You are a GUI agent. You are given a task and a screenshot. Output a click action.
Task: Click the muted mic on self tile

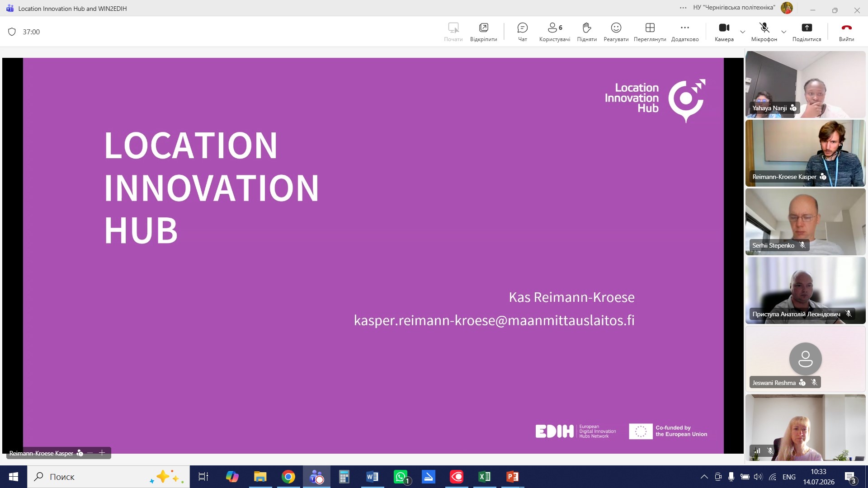click(x=770, y=450)
